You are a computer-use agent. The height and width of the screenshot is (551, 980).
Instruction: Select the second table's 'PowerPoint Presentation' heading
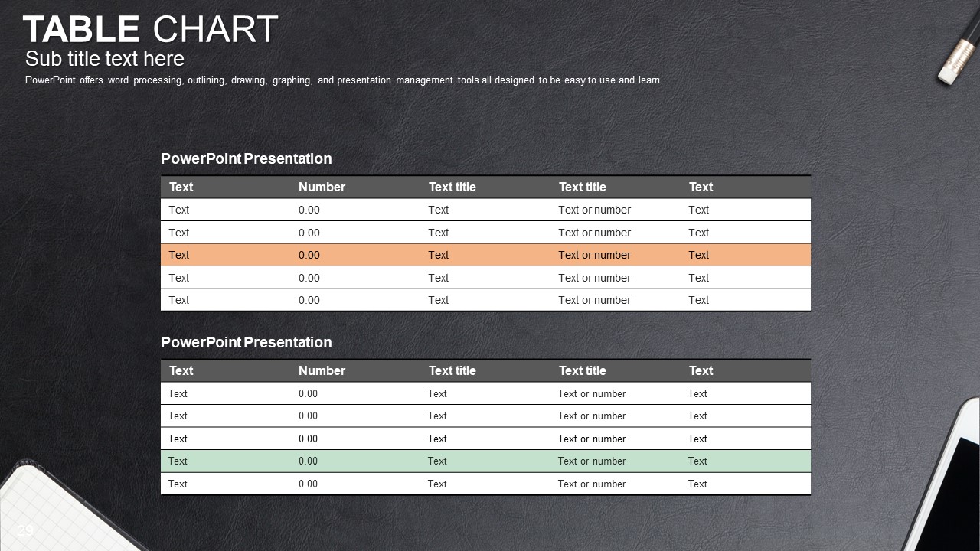coord(247,342)
